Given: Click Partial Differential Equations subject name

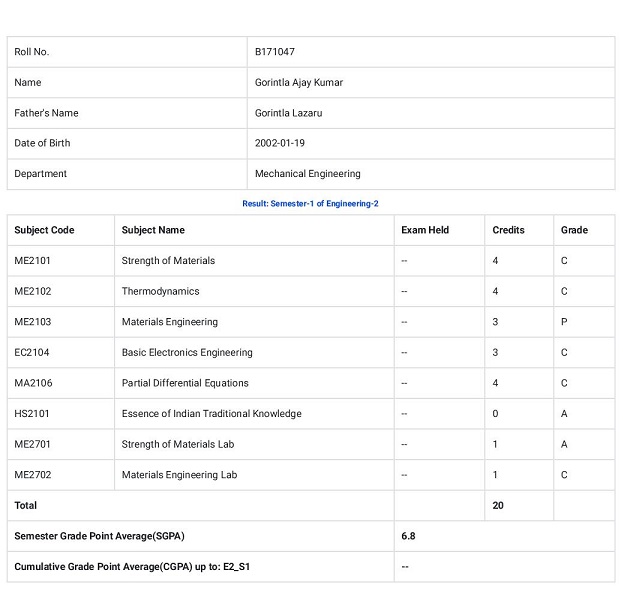Looking at the screenshot, I should pyautogui.click(x=185, y=383).
